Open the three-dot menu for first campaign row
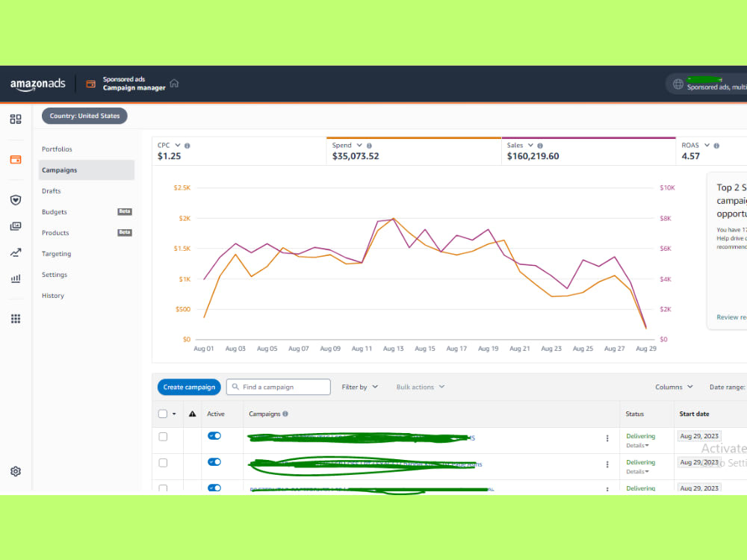Image resolution: width=747 pixels, height=560 pixels. coord(607,438)
